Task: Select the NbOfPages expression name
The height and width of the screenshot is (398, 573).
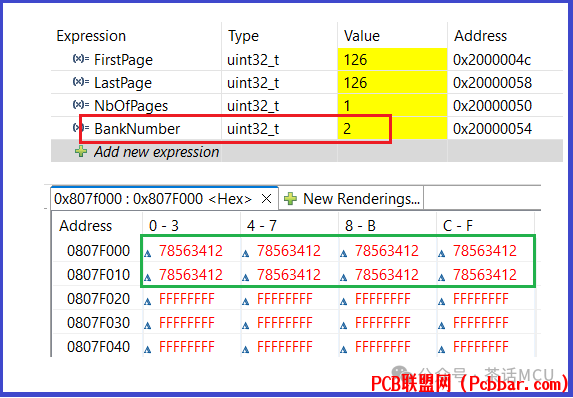Action: 131,106
